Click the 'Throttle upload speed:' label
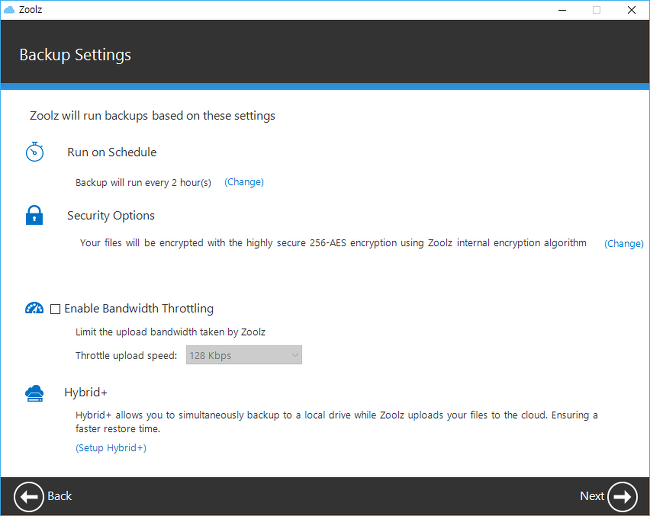 point(126,356)
